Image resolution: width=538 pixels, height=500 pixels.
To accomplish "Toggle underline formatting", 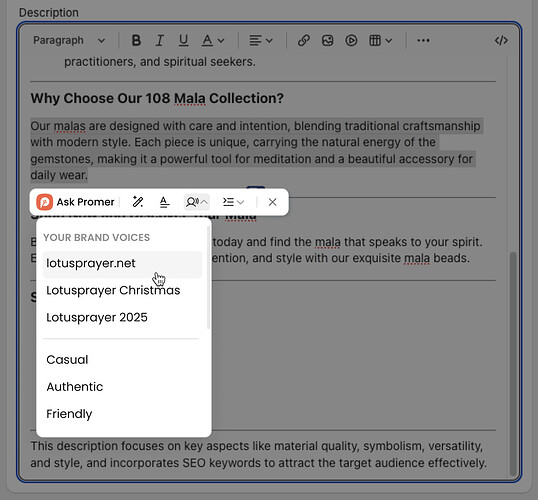I will [x=184, y=40].
